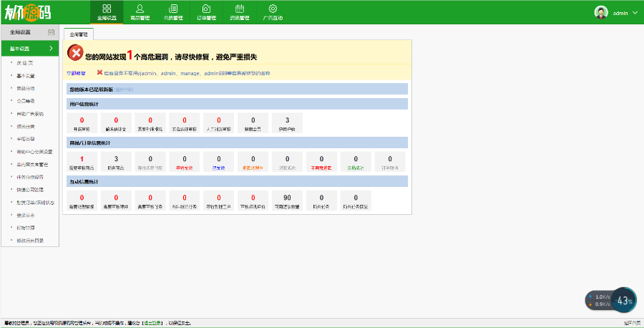Screen dimensions: 644x328
Task: Open 修改后台目录 in the sidebar
Action: (30, 241)
